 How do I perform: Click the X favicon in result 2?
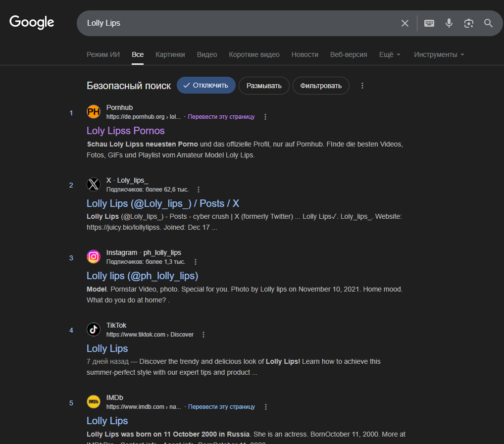pyautogui.click(x=94, y=185)
